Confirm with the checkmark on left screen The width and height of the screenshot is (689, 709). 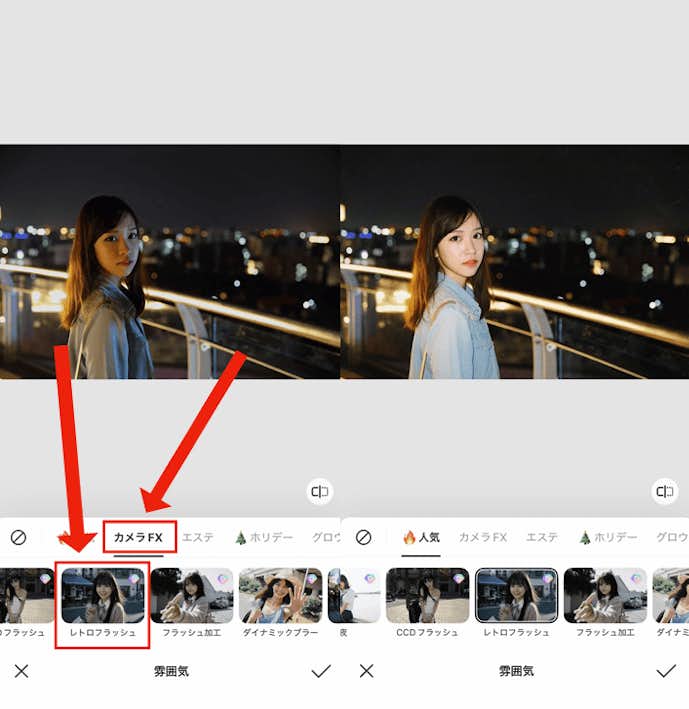(x=320, y=671)
